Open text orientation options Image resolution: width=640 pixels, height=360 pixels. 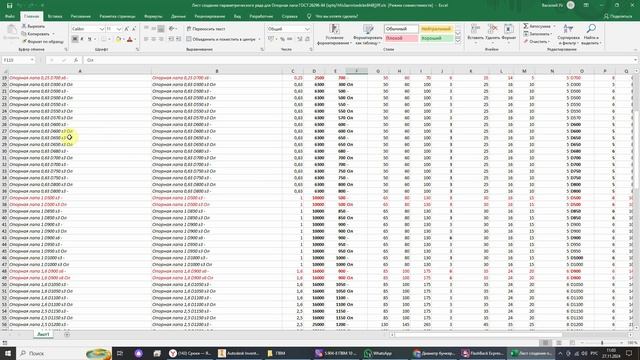pos(172,29)
